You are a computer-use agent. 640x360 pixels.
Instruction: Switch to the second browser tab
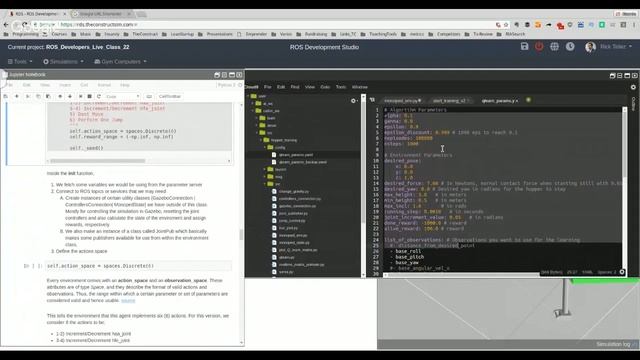pos(101,14)
